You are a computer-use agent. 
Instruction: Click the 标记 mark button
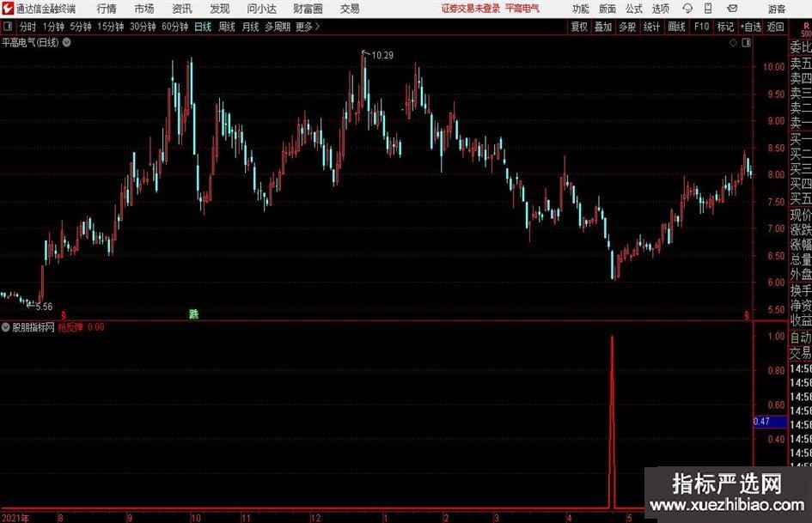(x=725, y=27)
